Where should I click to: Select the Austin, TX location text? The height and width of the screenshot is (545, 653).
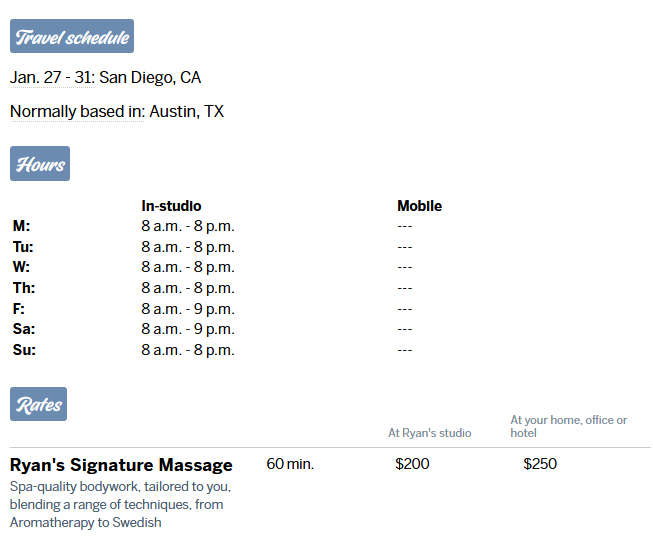(187, 111)
